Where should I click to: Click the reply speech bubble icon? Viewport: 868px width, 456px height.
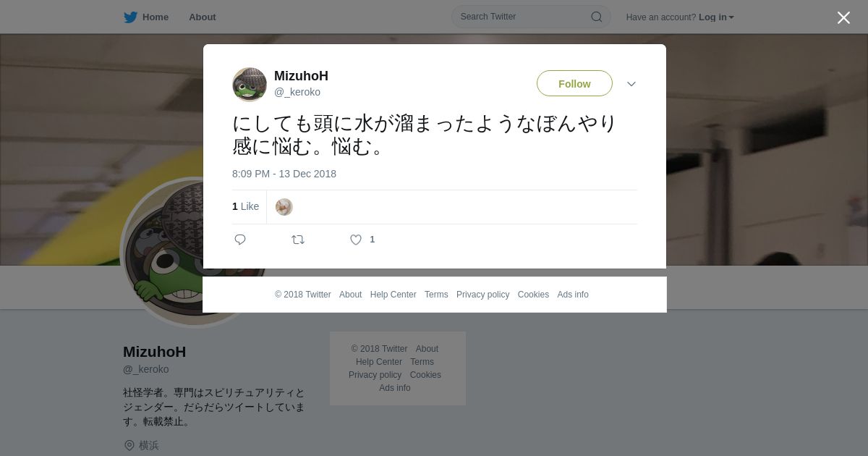click(x=240, y=240)
